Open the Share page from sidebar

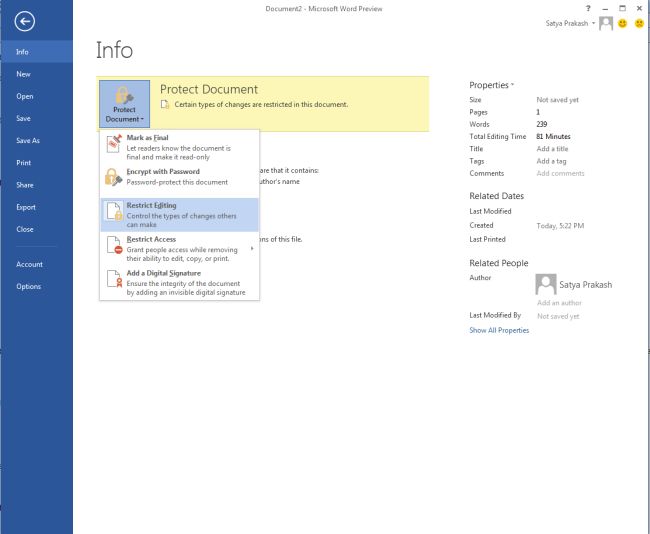click(x=36, y=185)
